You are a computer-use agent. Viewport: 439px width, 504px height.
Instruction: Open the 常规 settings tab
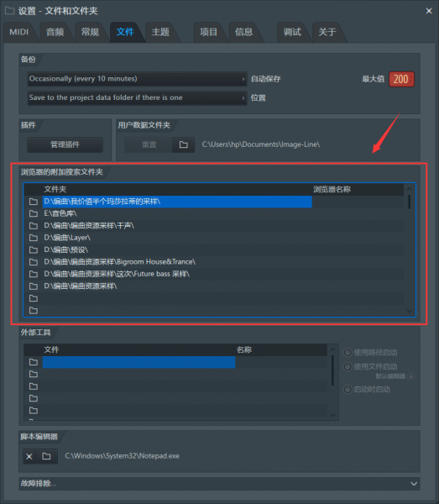(x=90, y=32)
